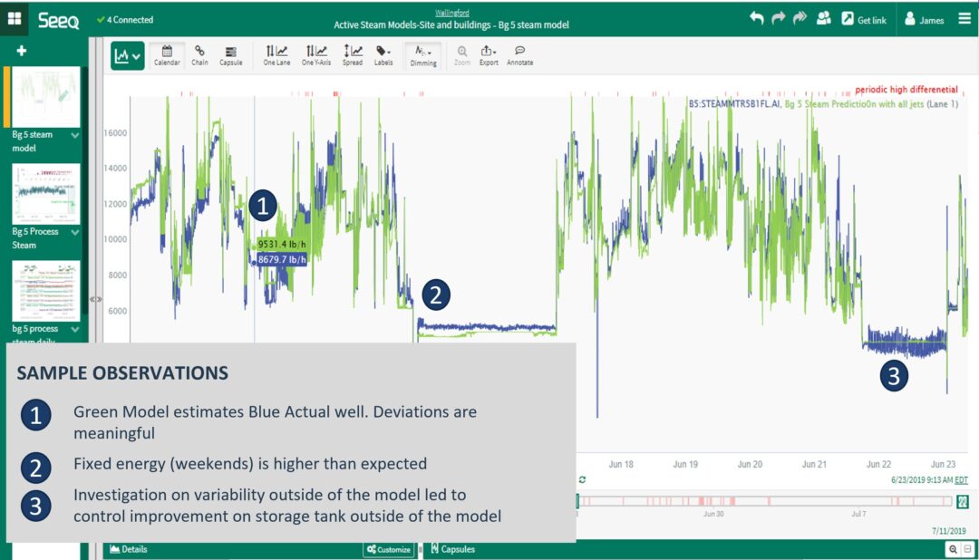Open the Calendar time selection tool
979x560 pixels.
(169, 55)
